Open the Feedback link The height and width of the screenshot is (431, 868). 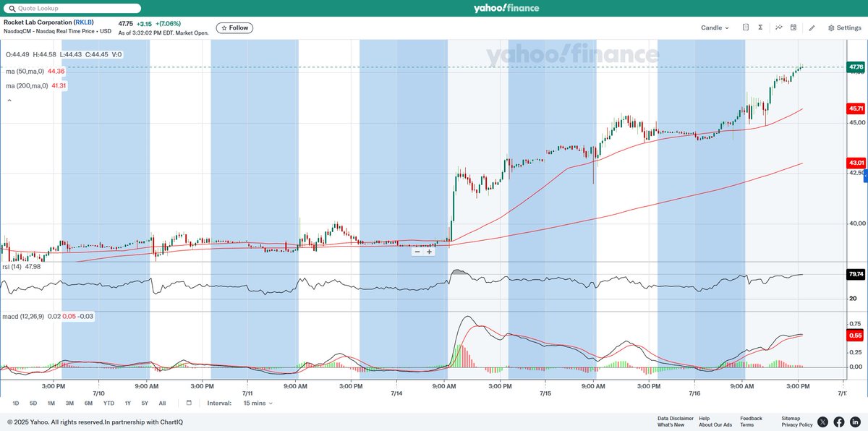point(751,418)
